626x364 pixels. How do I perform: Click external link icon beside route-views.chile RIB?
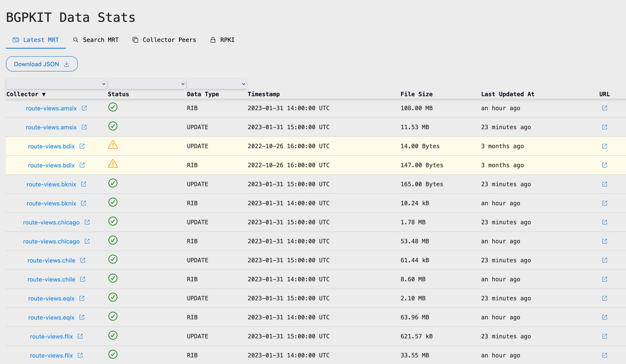tap(83, 279)
